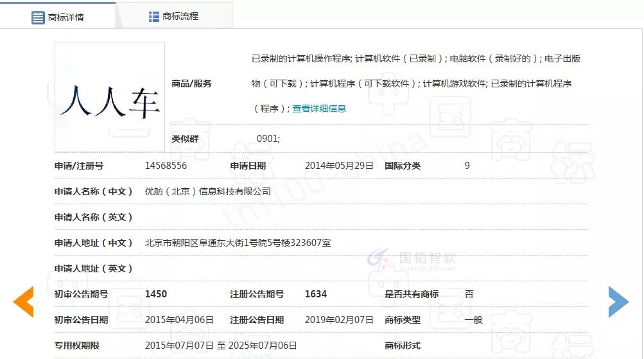Image resolution: width=644 pixels, height=359 pixels.
Task: Click the 申请人地址（中文） label
Action: 93,243
